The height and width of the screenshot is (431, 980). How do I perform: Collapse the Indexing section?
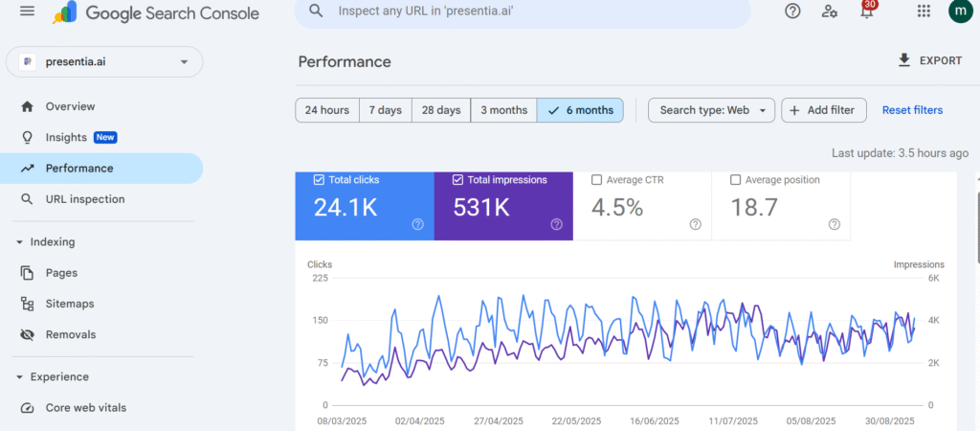pyautogui.click(x=20, y=242)
